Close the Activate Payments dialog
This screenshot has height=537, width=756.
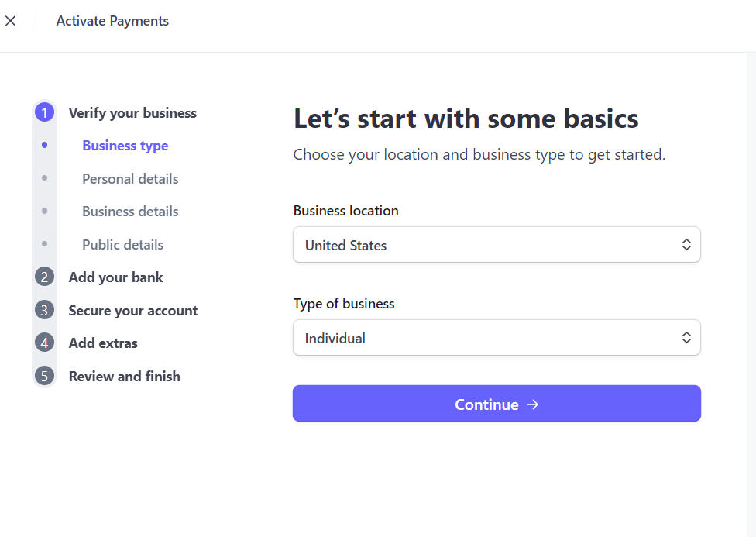(11, 21)
